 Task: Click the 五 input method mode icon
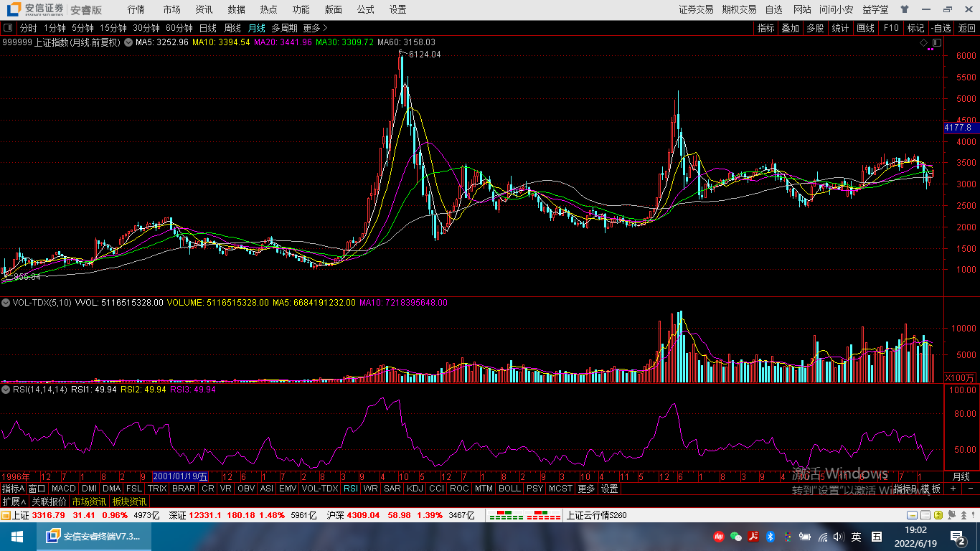click(877, 537)
